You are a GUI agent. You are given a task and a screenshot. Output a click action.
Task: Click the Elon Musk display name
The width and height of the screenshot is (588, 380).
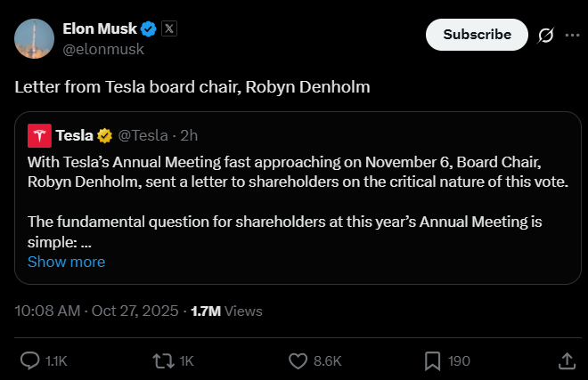pyautogui.click(x=100, y=28)
